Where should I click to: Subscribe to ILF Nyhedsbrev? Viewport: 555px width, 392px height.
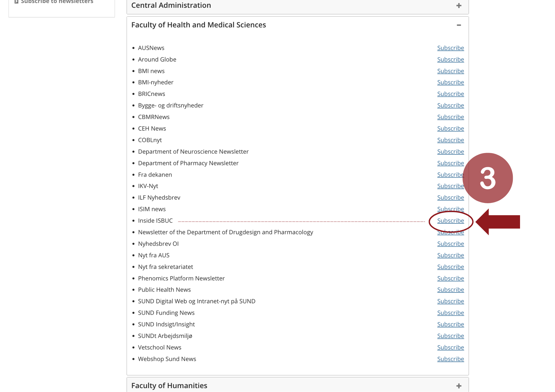(x=450, y=198)
